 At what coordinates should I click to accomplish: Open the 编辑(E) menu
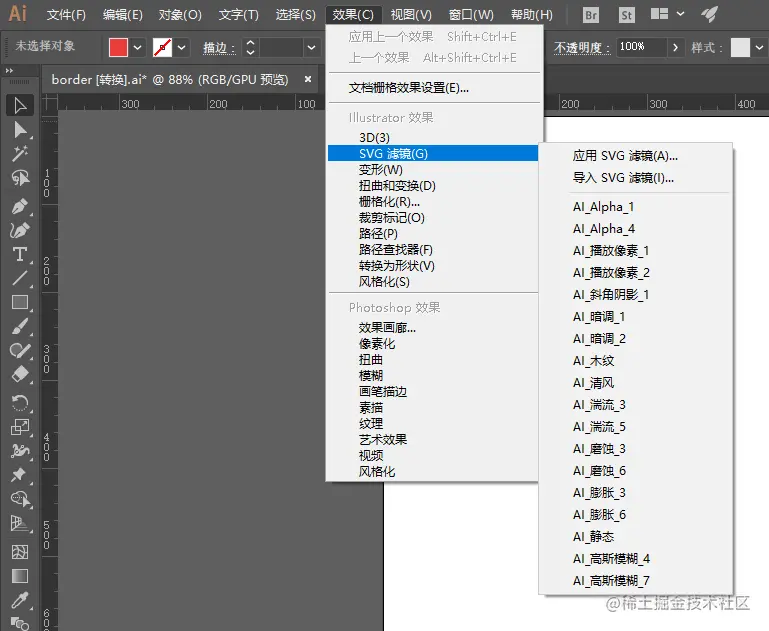point(123,15)
